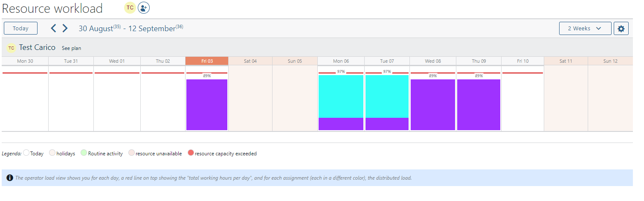Image resolution: width=644 pixels, height=201 pixels.
Task: Click the cyan workload block on Tue 07
Action: pyautogui.click(x=387, y=96)
